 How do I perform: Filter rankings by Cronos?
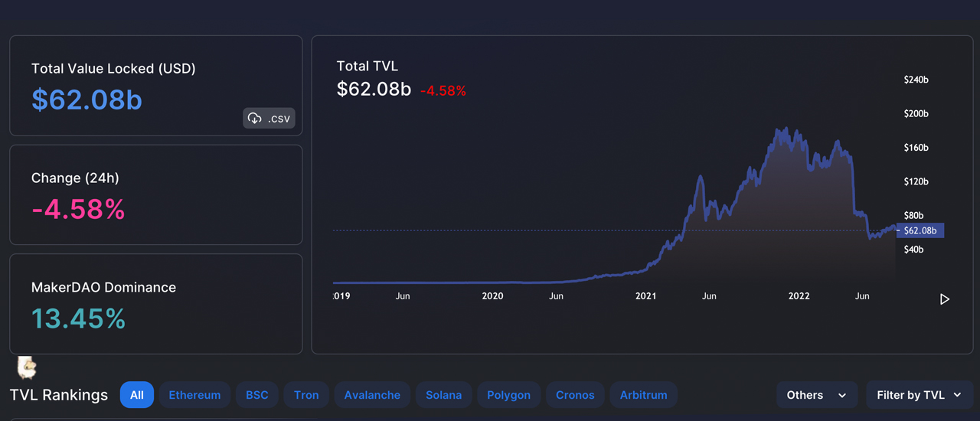pyautogui.click(x=575, y=395)
